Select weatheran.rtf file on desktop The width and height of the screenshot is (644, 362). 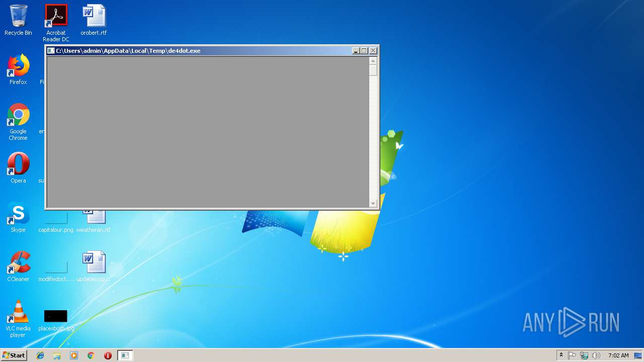click(94, 220)
